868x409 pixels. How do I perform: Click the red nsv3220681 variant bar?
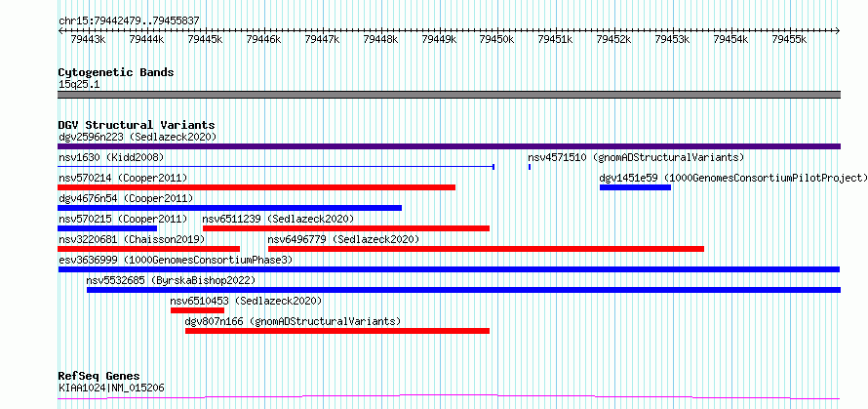(149, 249)
